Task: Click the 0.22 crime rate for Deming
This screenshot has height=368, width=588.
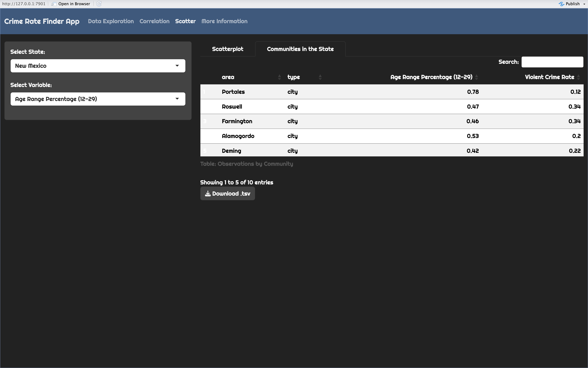Action: [575, 151]
